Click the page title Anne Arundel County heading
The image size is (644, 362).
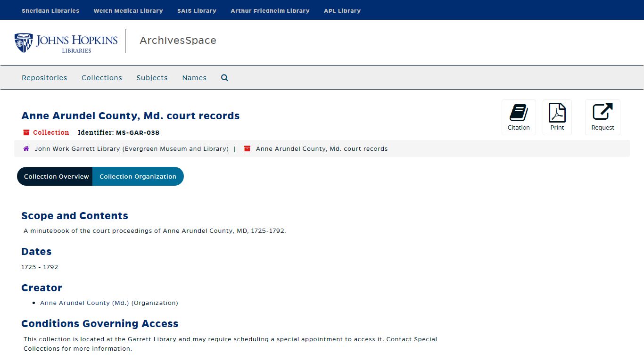click(x=131, y=116)
